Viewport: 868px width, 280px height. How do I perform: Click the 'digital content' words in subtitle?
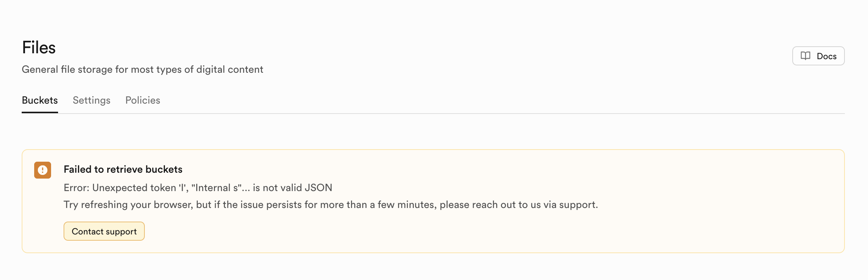click(230, 69)
